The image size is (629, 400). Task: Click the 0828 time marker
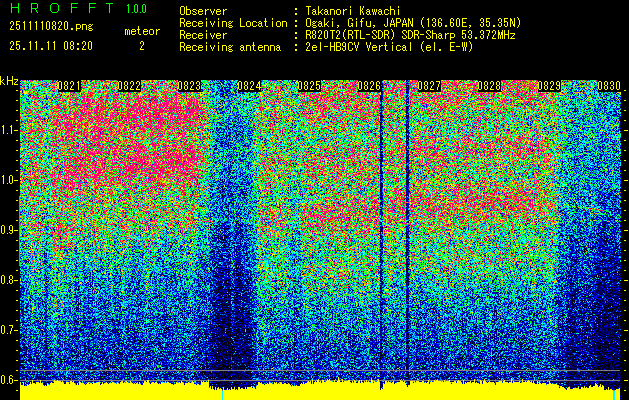(x=489, y=86)
